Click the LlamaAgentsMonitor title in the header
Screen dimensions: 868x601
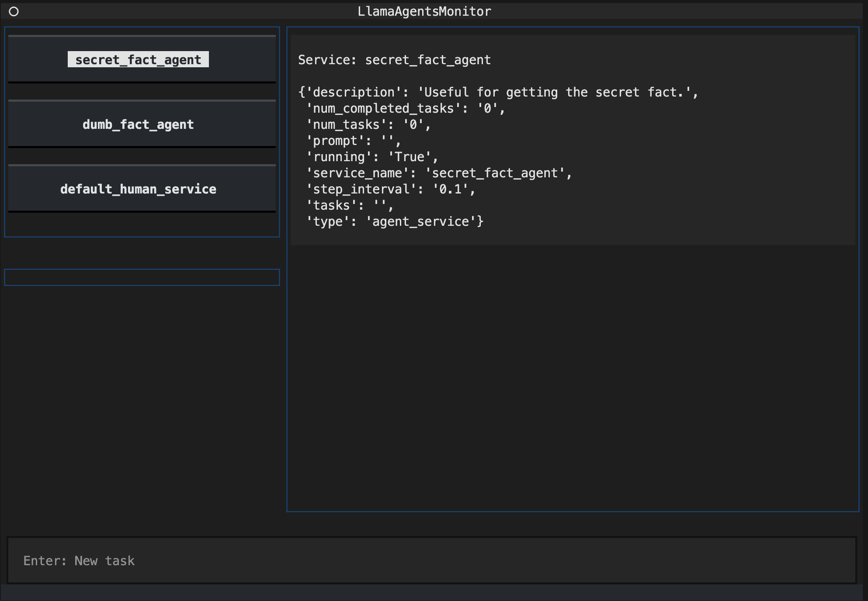424,11
